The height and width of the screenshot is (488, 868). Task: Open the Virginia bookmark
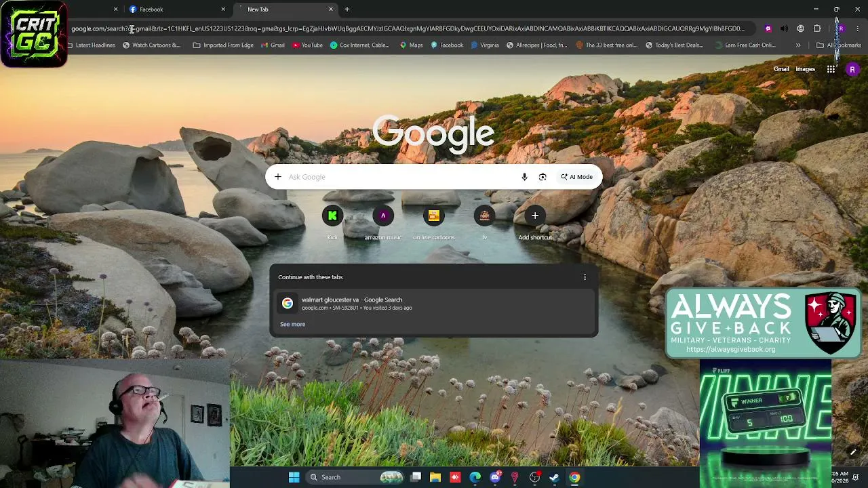coord(485,45)
